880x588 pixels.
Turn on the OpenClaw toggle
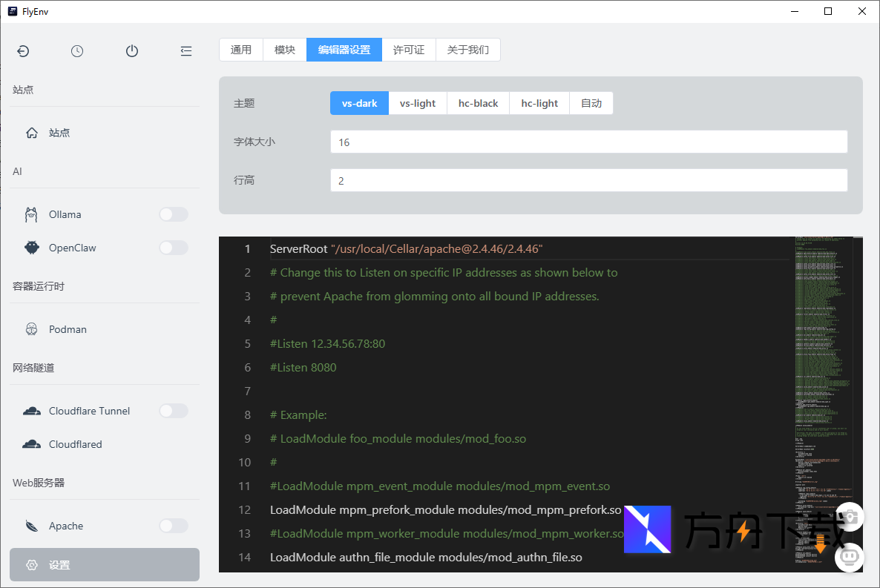(x=174, y=248)
